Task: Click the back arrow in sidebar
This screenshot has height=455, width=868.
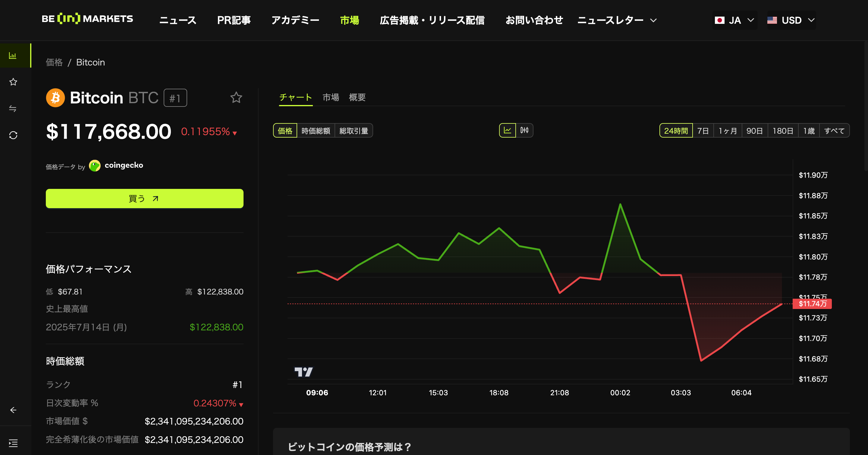Action: coord(13,410)
